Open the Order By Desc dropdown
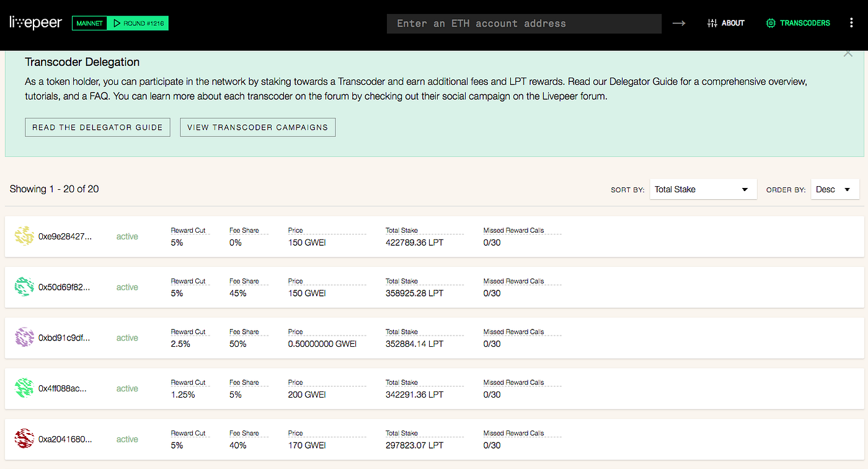The image size is (868, 469). click(835, 189)
